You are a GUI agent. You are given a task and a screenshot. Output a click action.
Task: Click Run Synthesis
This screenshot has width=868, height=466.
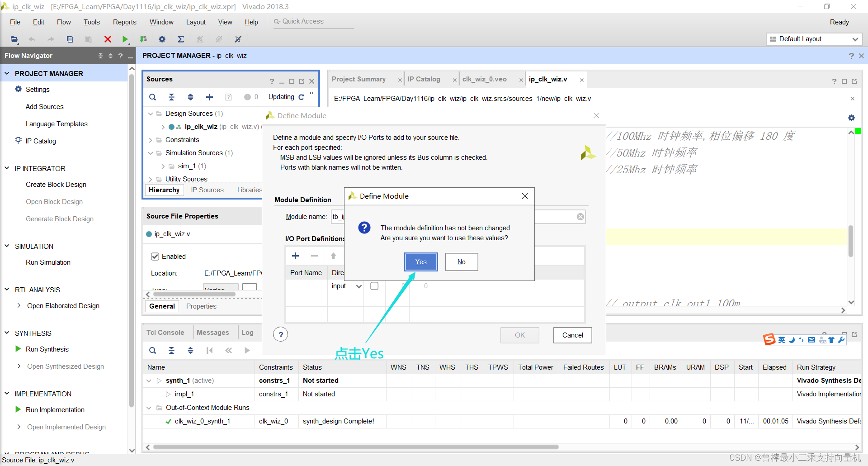pyautogui.click(x=47, y=349)
